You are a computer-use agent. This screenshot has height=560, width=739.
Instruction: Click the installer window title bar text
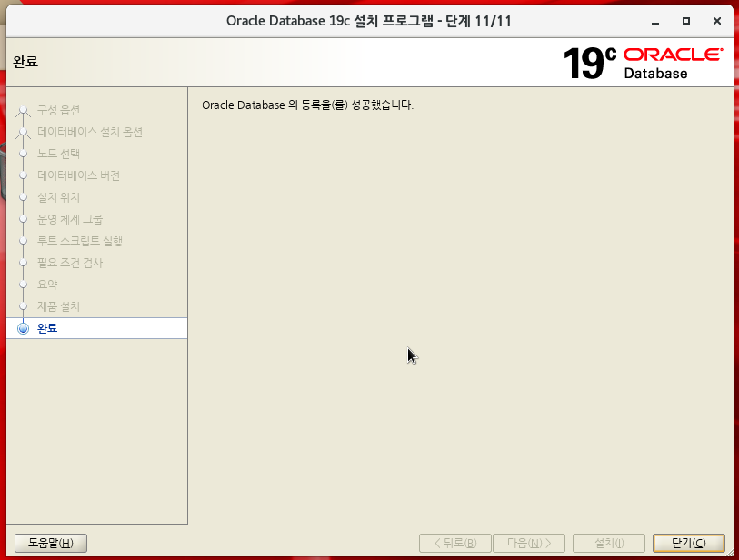point(368,21)
